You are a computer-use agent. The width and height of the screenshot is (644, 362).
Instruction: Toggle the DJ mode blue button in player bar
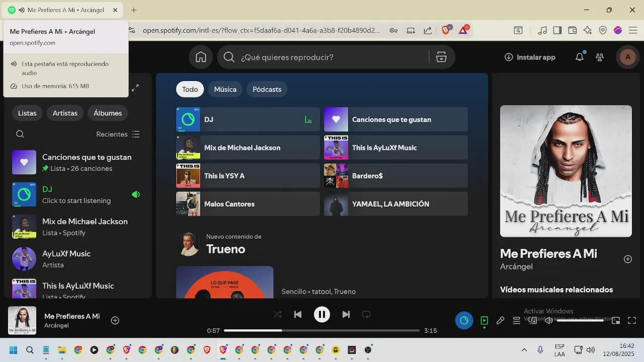pos(464,320)
